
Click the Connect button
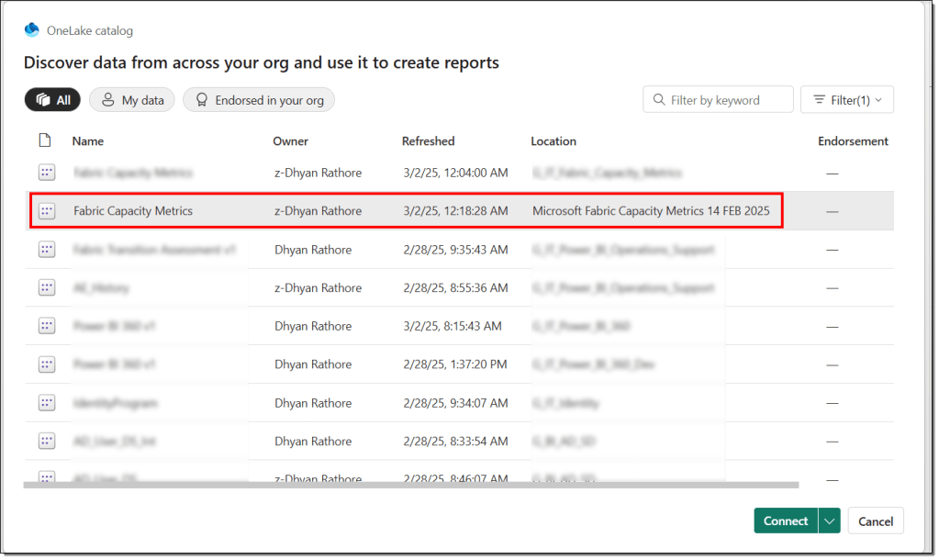point(785,521)
